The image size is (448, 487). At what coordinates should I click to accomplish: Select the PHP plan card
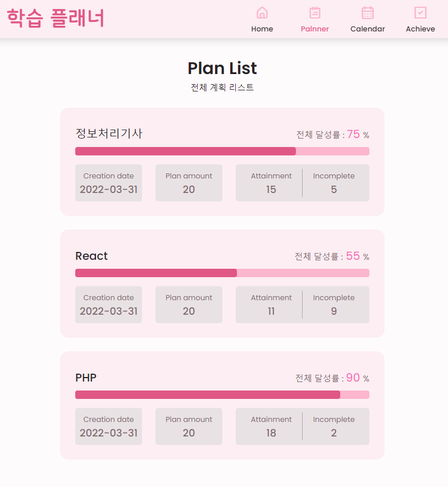[x=222, y=405]
